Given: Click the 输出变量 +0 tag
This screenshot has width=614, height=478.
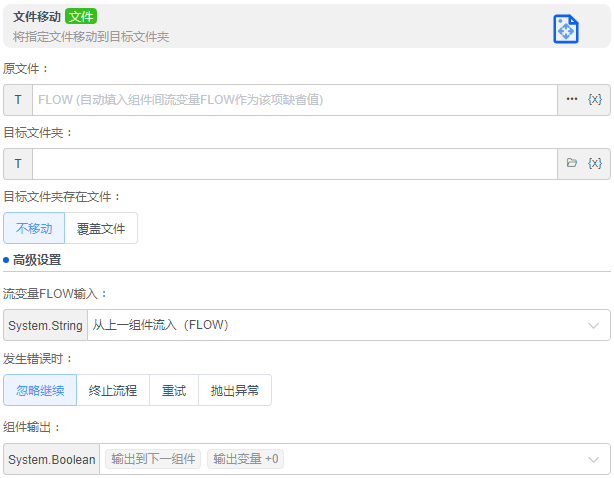Looking at the screenshot, I should click(x=246, y=459).
